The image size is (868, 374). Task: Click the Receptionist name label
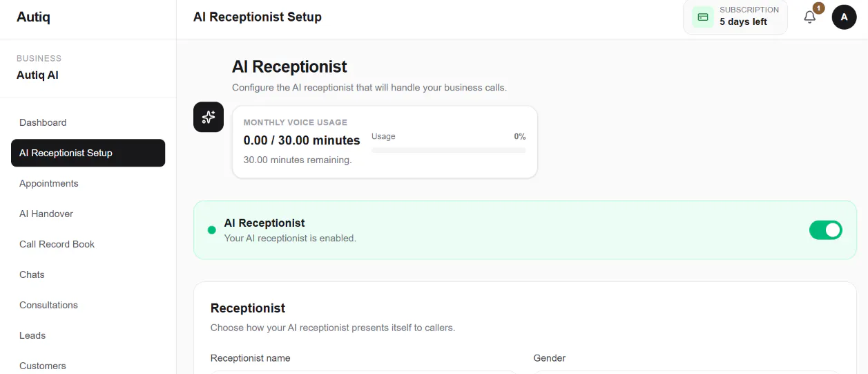point(251,358)
